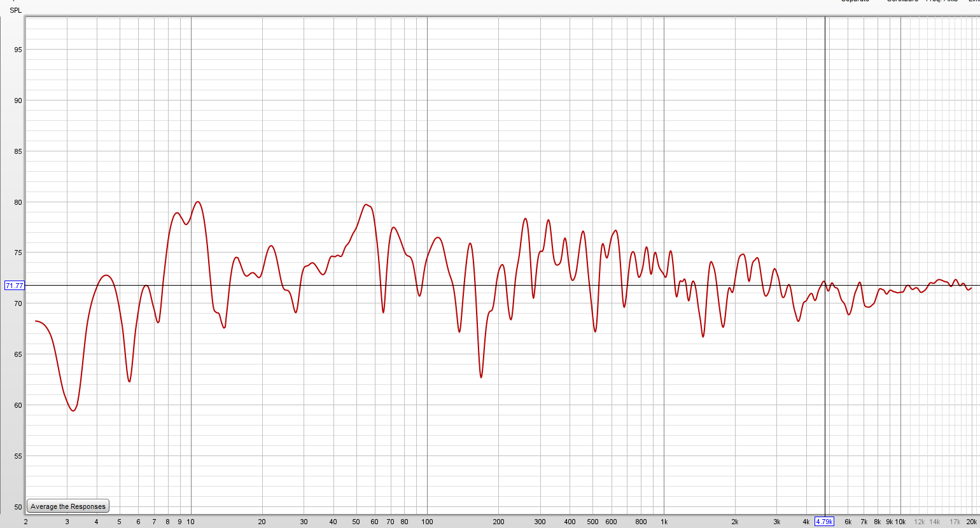The height and width of the screenshot is (528, 980).
Task: Click the 6k frequency axis label
Action: 848,522
